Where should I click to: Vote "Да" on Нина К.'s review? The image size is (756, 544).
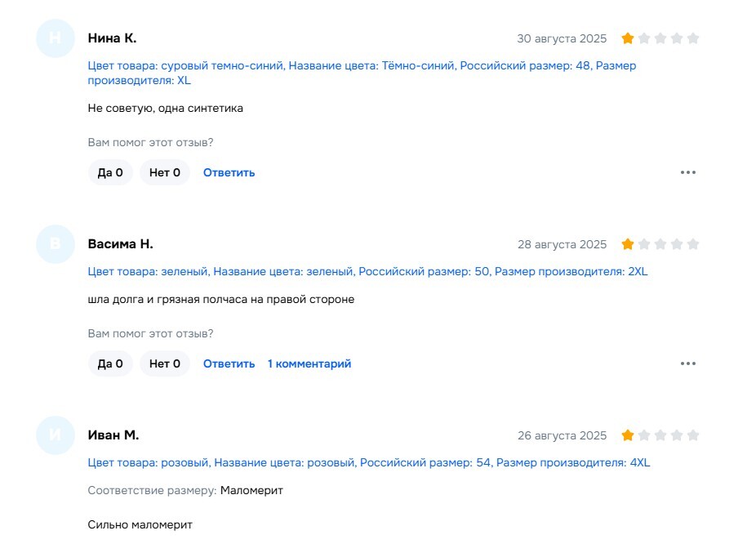[x=110, y=172]
